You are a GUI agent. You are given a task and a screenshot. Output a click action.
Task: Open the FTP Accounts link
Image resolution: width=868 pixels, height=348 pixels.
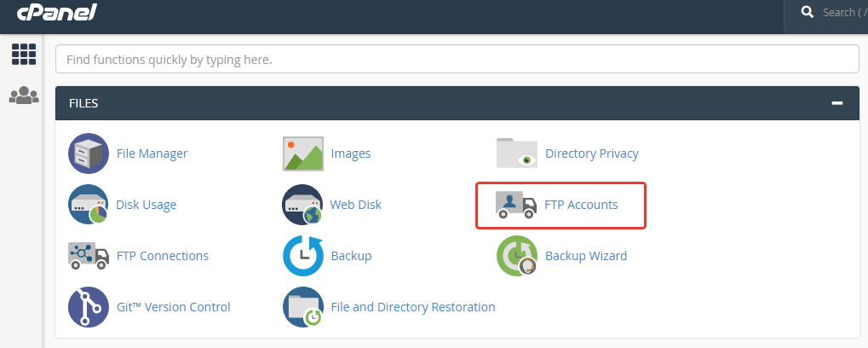click(581, 205)
